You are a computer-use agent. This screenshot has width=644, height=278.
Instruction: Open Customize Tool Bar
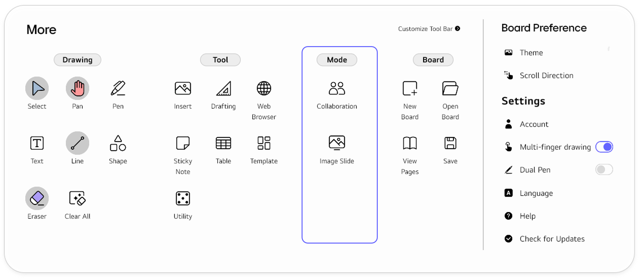click(x=429, y=29)
